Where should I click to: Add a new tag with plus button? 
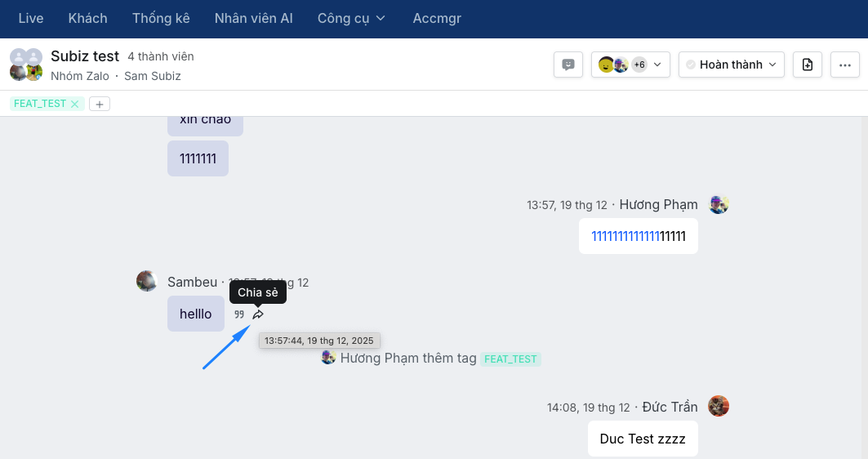100,104
